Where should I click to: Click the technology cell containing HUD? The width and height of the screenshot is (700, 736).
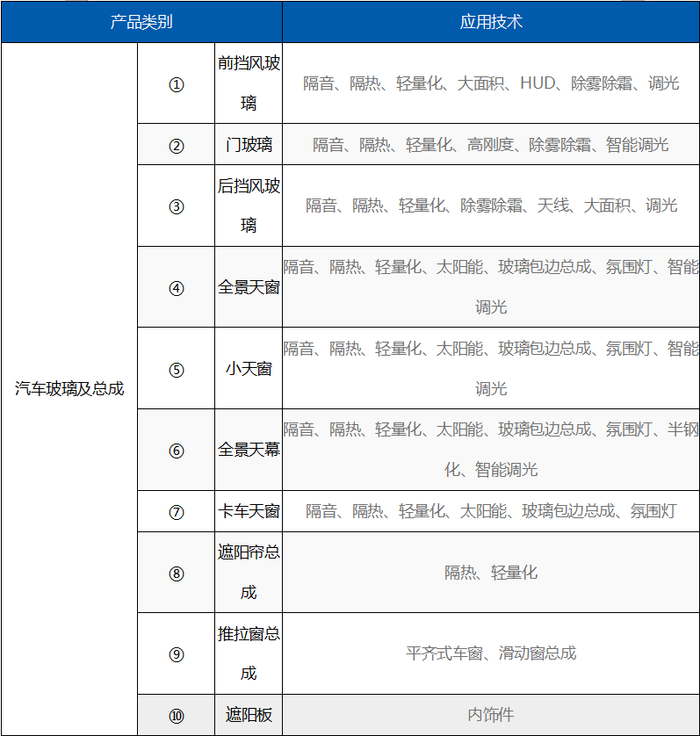(x=491, y=84)
